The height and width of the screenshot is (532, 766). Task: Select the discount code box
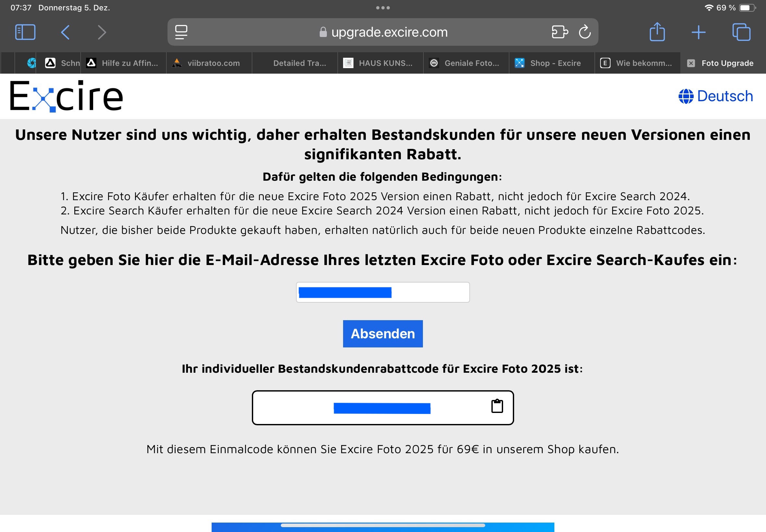tap(383, 408)
